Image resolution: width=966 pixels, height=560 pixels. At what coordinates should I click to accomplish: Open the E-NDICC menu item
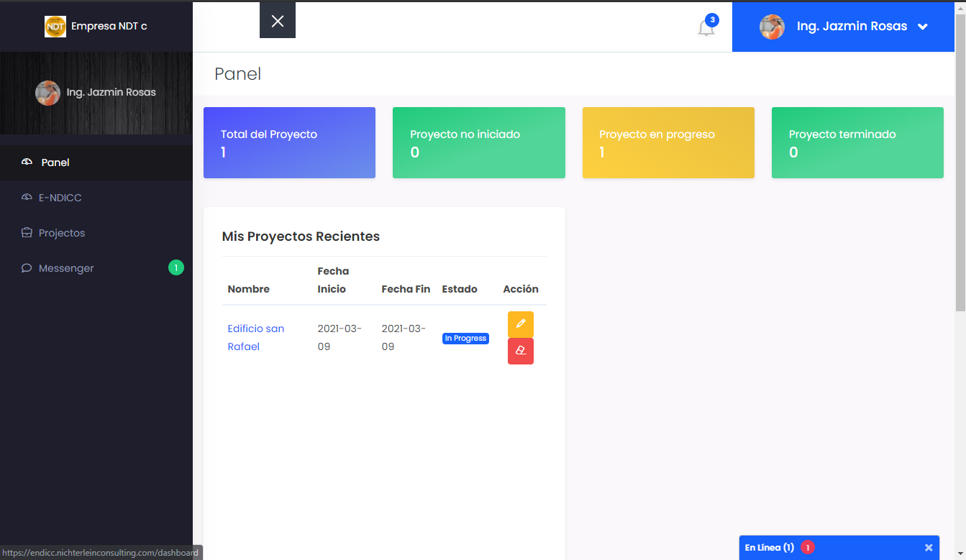pyautogui.click(x=60, y=198)
